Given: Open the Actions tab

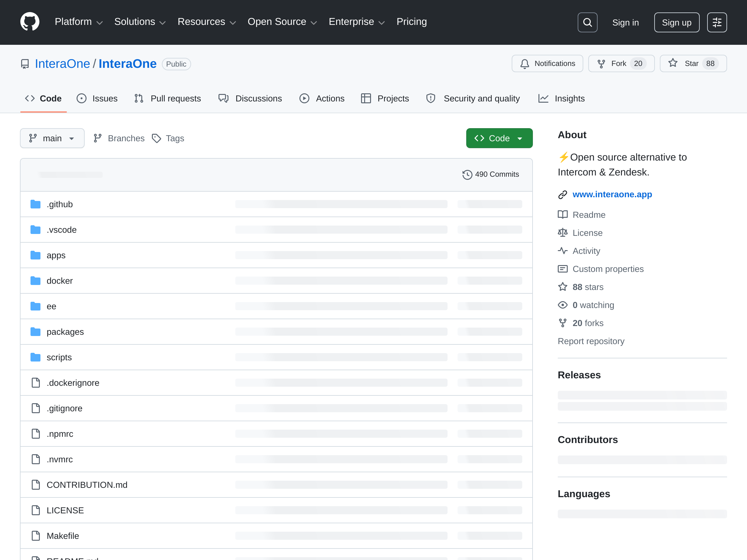Looking at the screenshot, I should (322, 99).
